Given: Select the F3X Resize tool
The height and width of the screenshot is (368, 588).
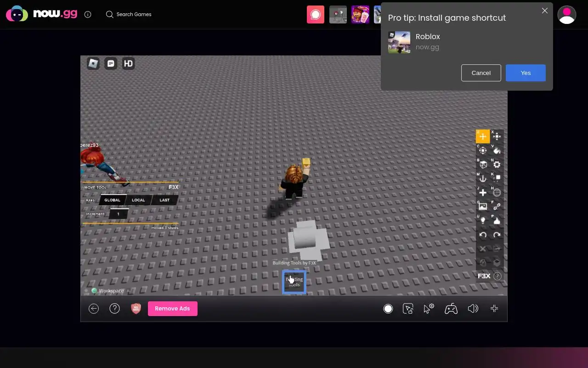Looking at the screenshot, I should pyautogui.click(x=497, y=137).
